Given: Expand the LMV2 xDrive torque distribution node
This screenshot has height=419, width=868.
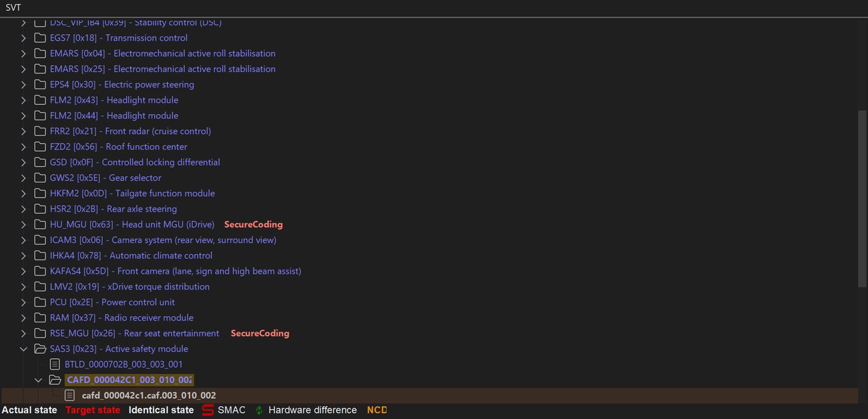Looking at the screenshot, I should (x=23, y=287).
